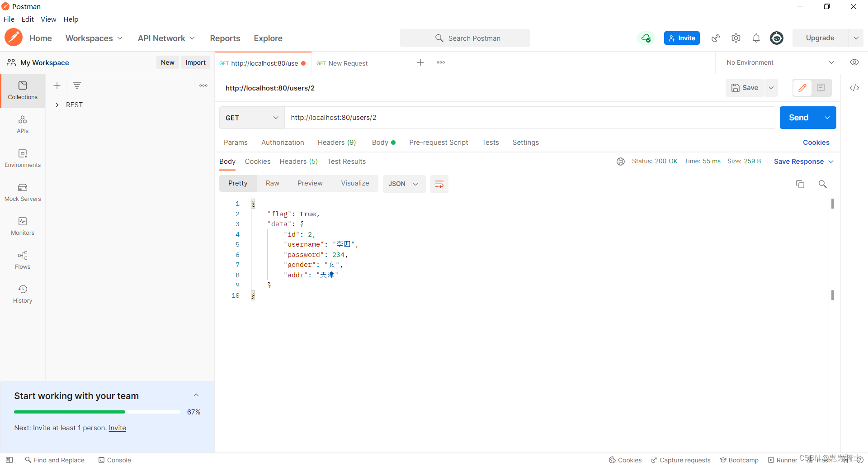Click the Postman logo icon

14,38
